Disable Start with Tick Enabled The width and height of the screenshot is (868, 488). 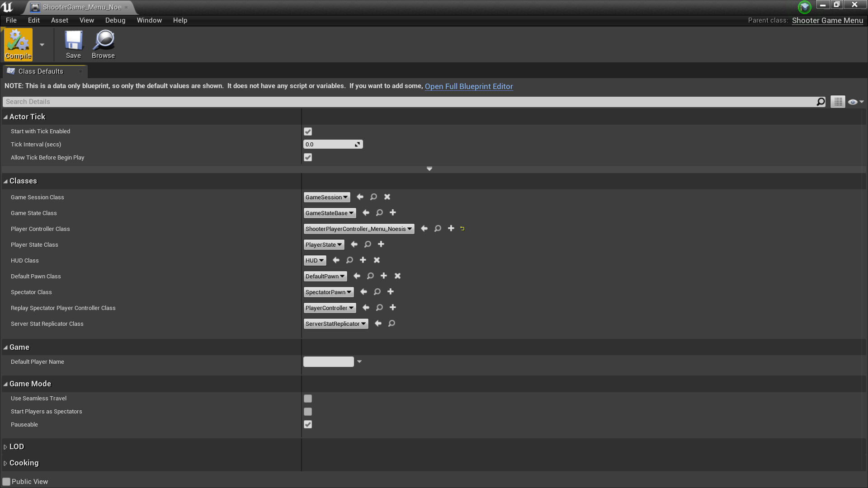[308, 131]
